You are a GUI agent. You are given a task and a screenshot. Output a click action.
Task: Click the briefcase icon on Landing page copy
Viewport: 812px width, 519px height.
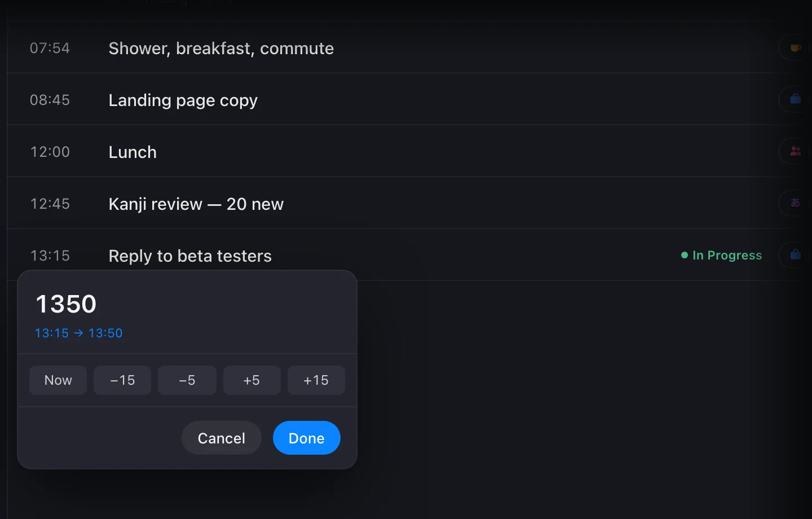coord(795,99)
